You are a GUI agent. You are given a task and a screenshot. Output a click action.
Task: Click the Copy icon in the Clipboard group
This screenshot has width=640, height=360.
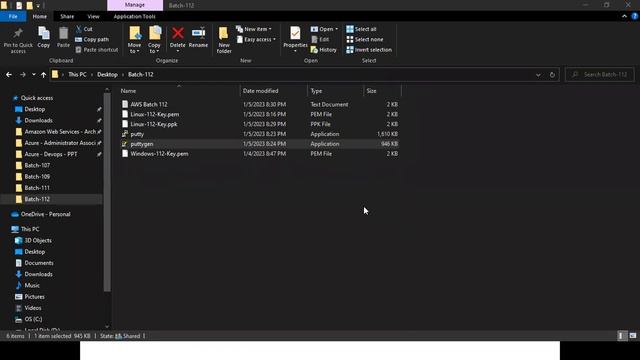pyautogui.click(x=44, y=38)
